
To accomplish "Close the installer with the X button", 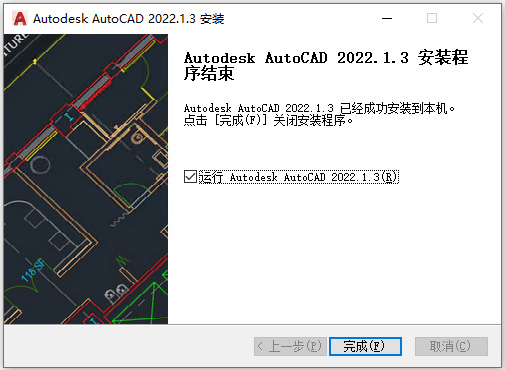I will (478, 18).
